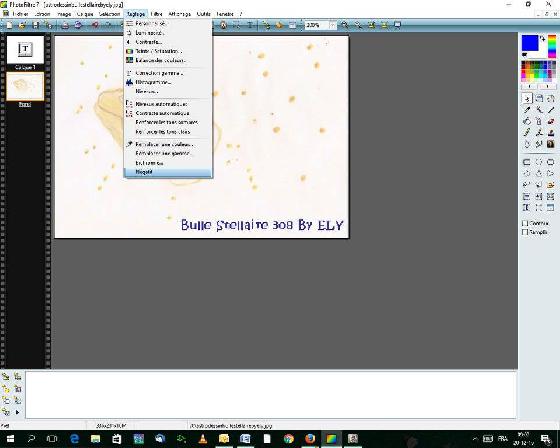Swap foreground and background colors icon
The width and height of the screenshot is (560, 448).
tap(543, 39)
